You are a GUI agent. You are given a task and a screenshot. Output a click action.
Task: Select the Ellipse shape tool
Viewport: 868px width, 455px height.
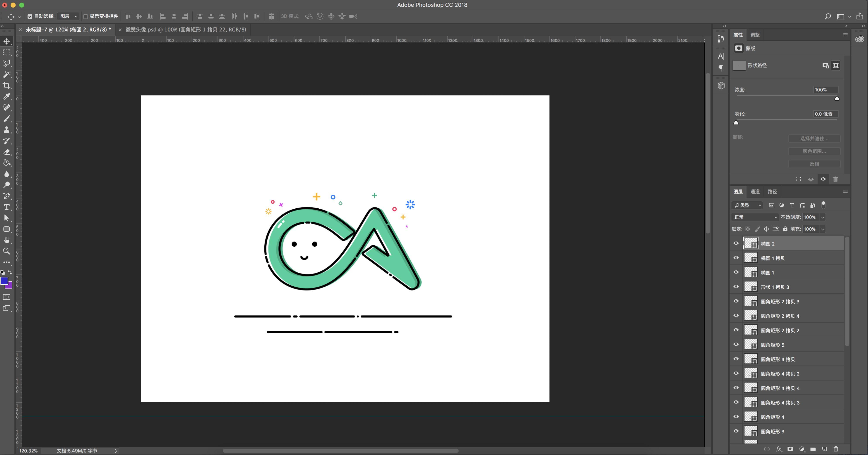(x=7, y=229)
